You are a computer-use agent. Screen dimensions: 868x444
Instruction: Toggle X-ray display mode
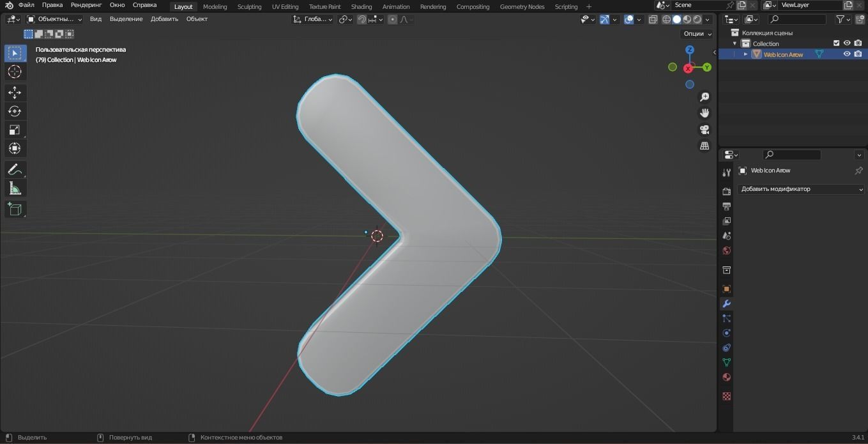click(x=653, y=19)
